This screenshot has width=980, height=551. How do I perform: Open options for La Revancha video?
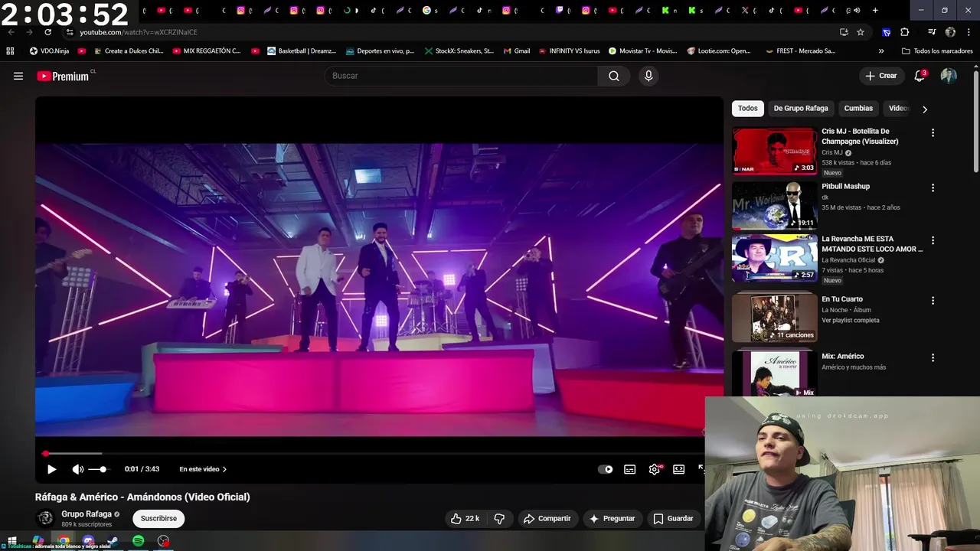coord(933,240)
